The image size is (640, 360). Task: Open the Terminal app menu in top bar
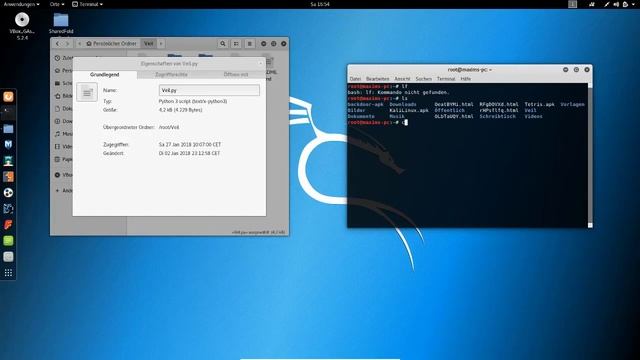pos(87,4)
